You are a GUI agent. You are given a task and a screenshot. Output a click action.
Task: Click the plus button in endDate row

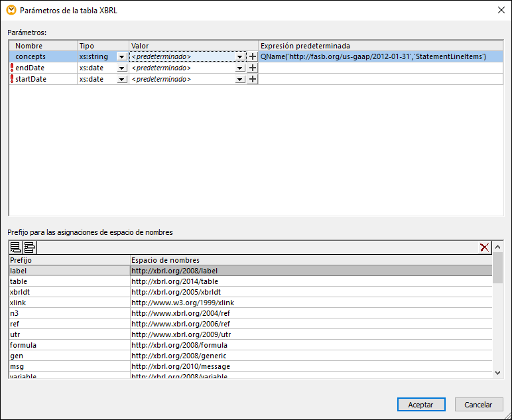point(252,68)
